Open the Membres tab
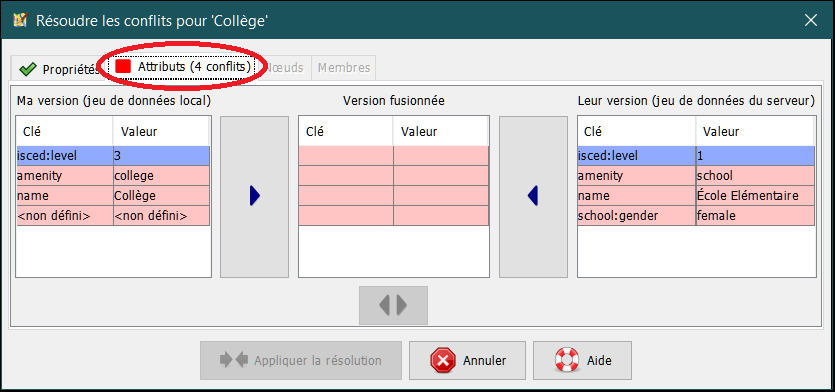This screenshot has height=392, width=835. [x=343, y=68]
